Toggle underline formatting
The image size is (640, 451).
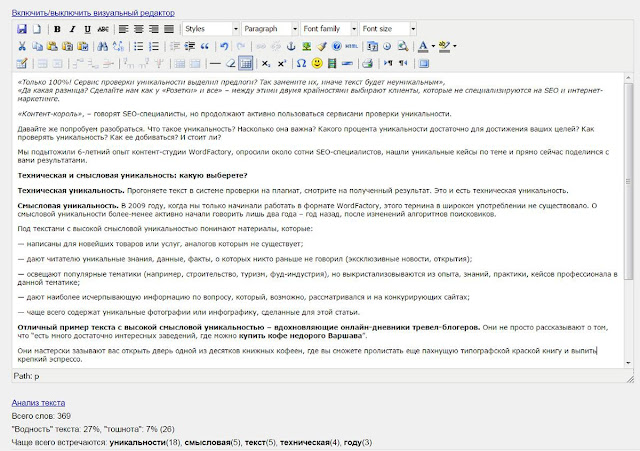87,29
